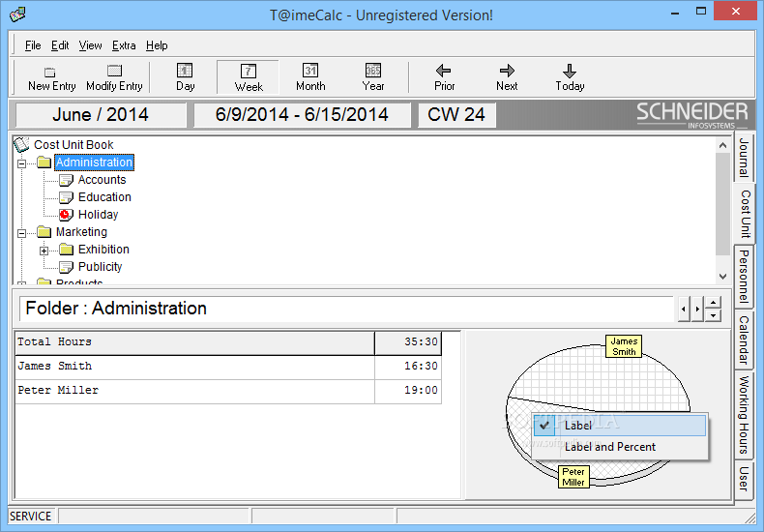The width and height of the screenshot is (764, 532).
Task: Click the 16:30 hours value
Action: point(408,368)
